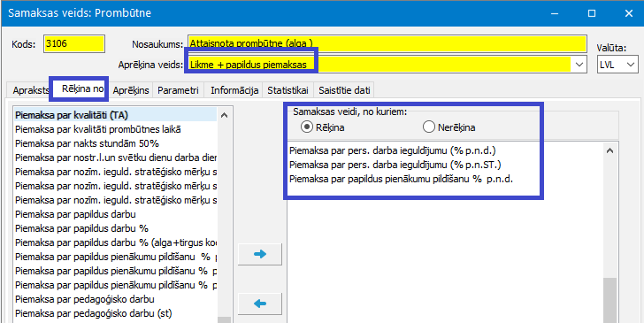The height and width of the screenshot is (323, 644).
Task: Open the Aprēķins tab
Action: pyautogui.click(x=131, y=90)
